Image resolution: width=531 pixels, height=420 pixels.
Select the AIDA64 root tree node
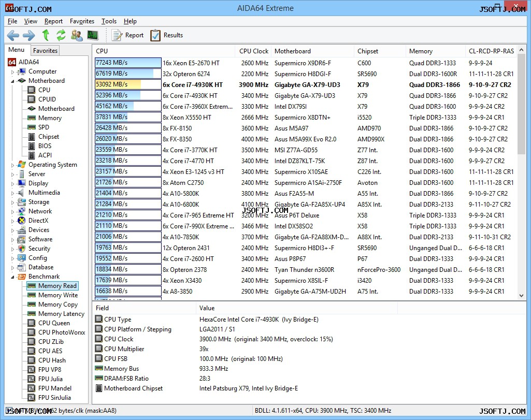[23, 62]
